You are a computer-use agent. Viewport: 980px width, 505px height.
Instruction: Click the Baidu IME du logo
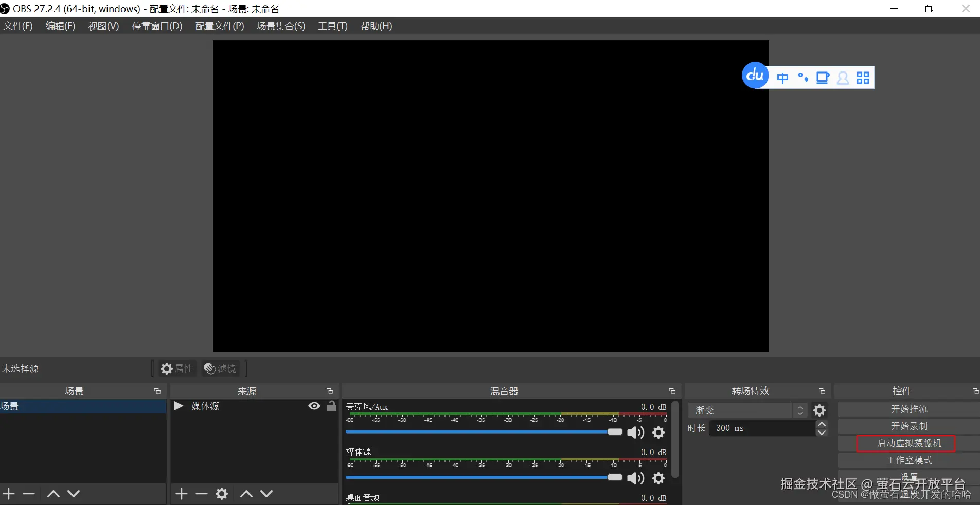[755, 76]
